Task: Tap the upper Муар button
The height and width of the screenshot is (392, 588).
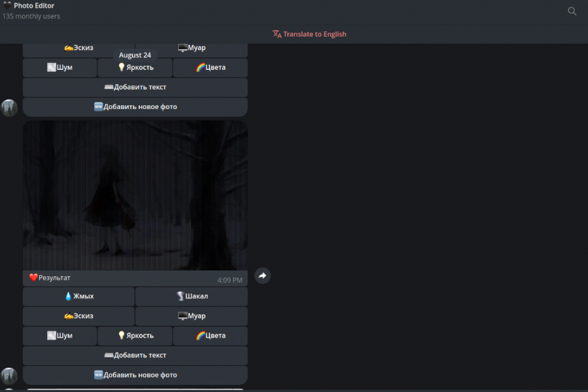Action: 191,48
